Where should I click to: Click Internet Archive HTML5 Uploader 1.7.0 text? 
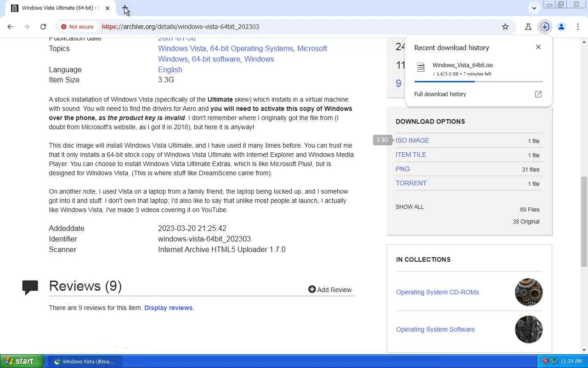222,250
